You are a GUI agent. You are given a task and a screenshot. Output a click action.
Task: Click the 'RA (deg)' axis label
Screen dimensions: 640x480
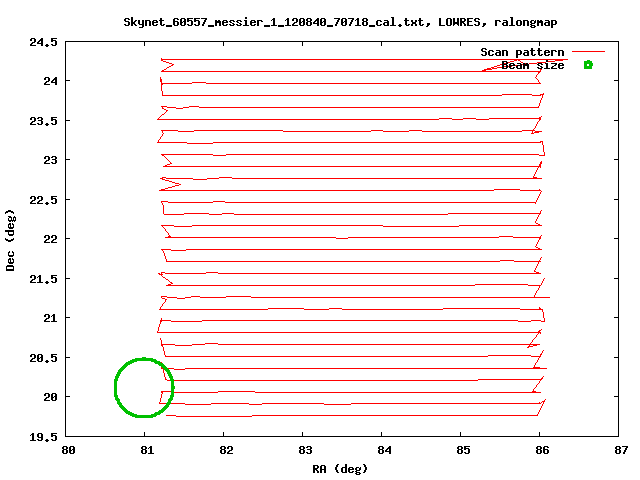[x=340, y=469]
